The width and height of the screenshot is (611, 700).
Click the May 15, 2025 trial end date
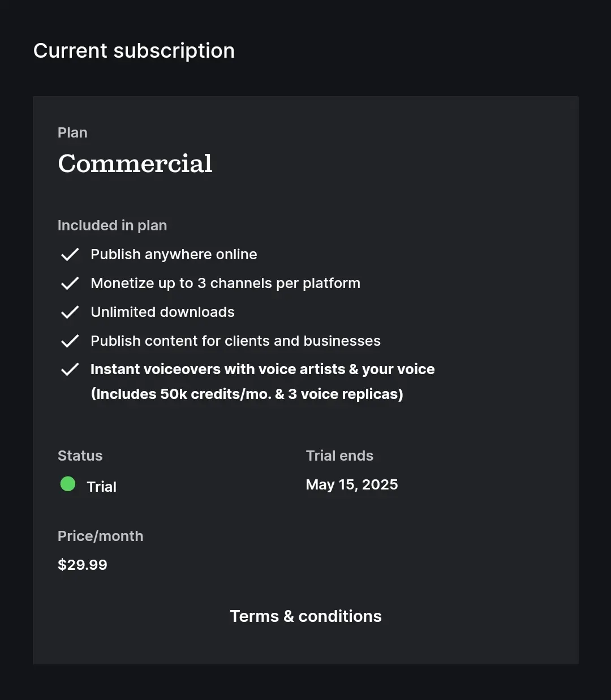352,485
